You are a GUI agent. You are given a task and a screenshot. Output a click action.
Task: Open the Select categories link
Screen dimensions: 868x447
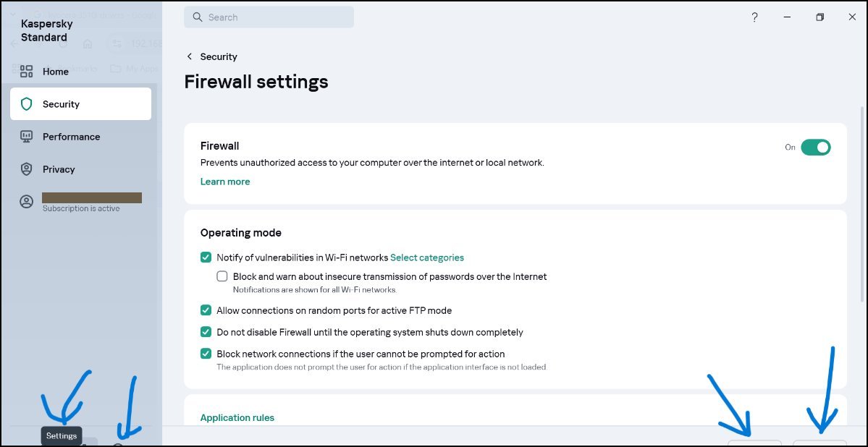[427, 257]
